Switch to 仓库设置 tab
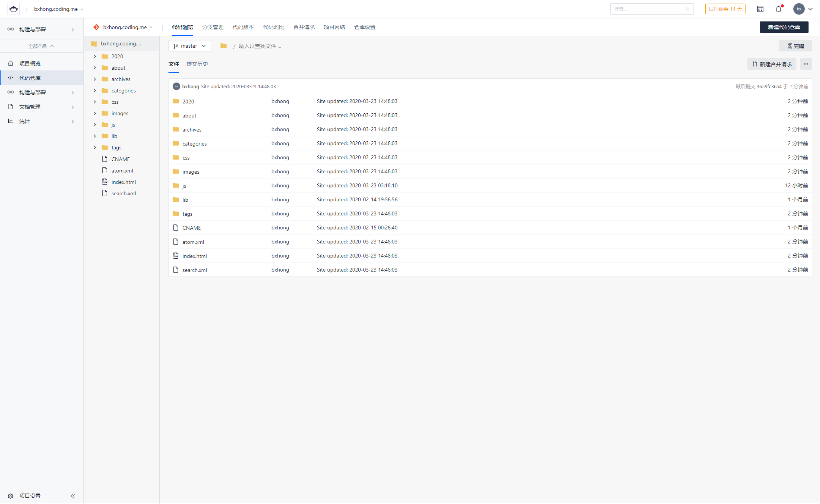 365,27
